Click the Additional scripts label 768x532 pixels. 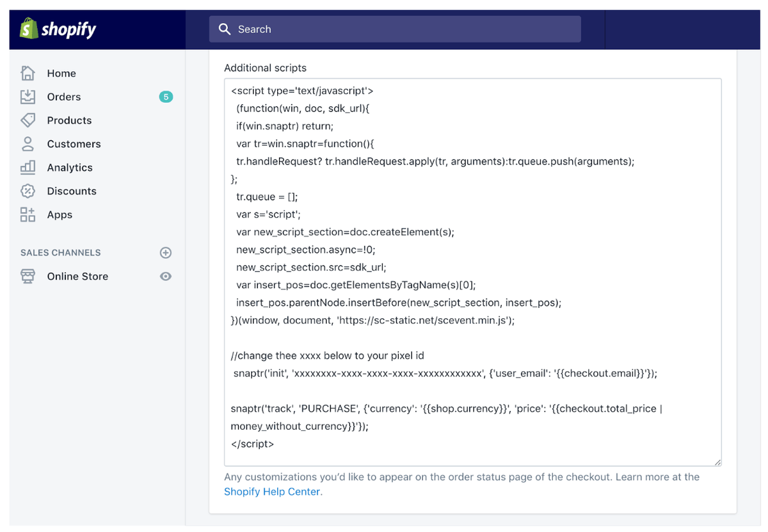coord(265,67)
